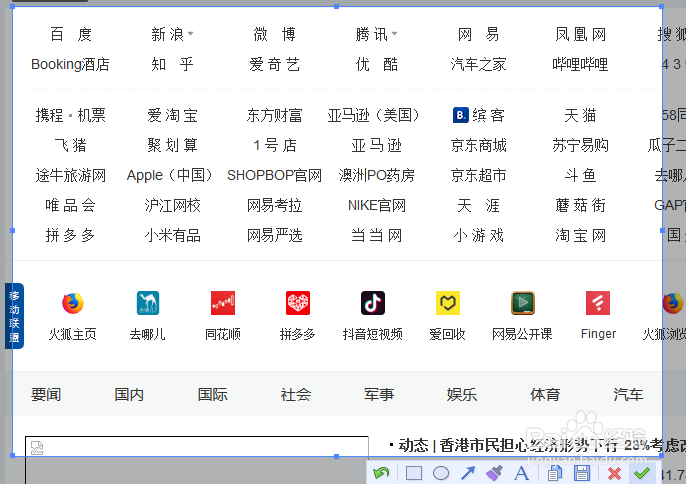Switch to the 要闻 news tab
This screenshot has height=484, width=686.
point(46,394)
